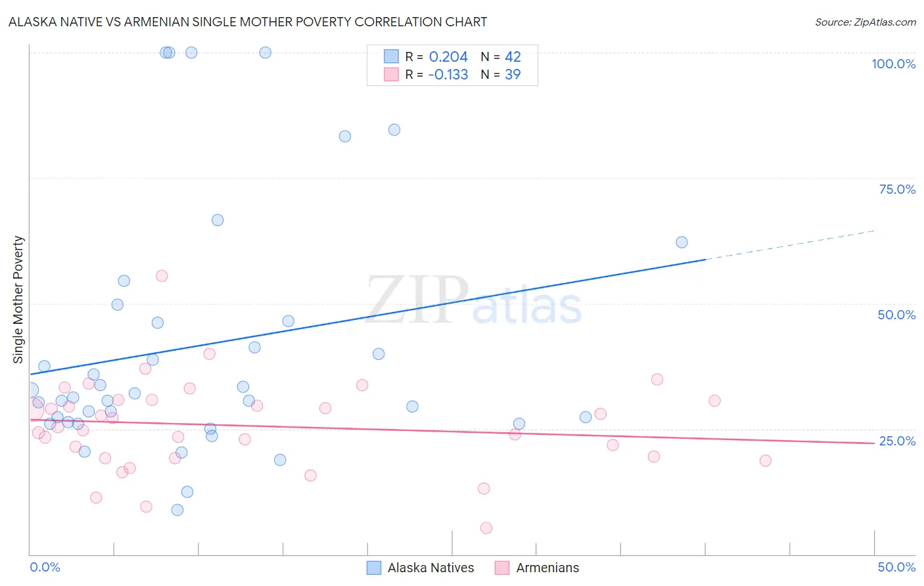Select the Armenians legend label

pyautogui.click(x=547, y=568)
